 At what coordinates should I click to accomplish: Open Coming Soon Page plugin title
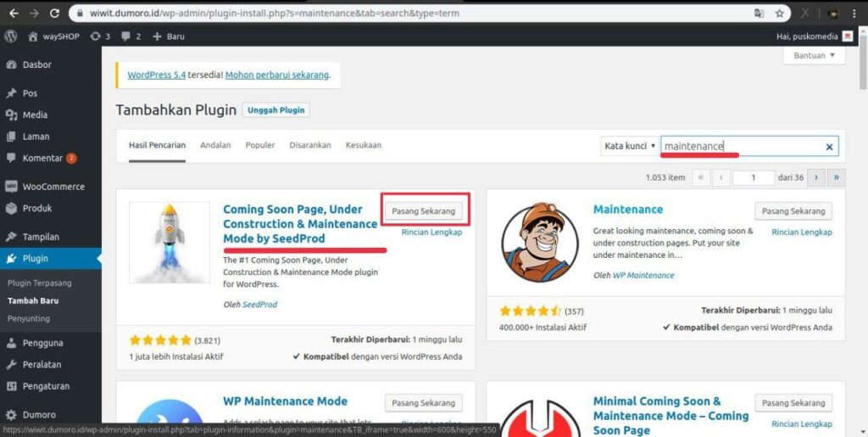[300, 224]
